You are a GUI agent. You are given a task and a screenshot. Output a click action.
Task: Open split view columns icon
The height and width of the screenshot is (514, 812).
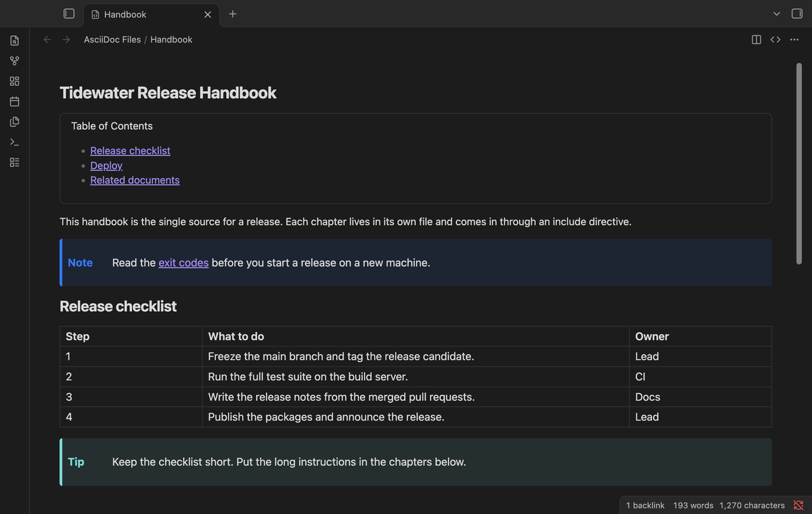click(757, 39)
